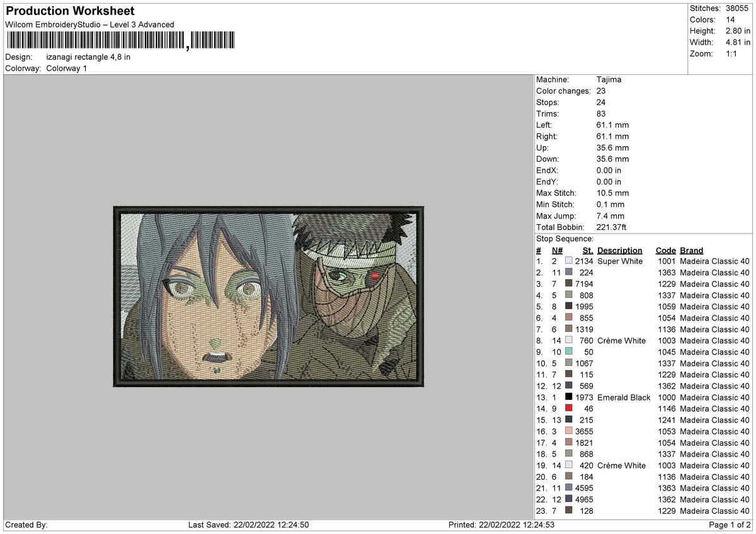Select the peach swatch beside stitch count 3655
Screen dimensions: 756x534
coord(569,431)
